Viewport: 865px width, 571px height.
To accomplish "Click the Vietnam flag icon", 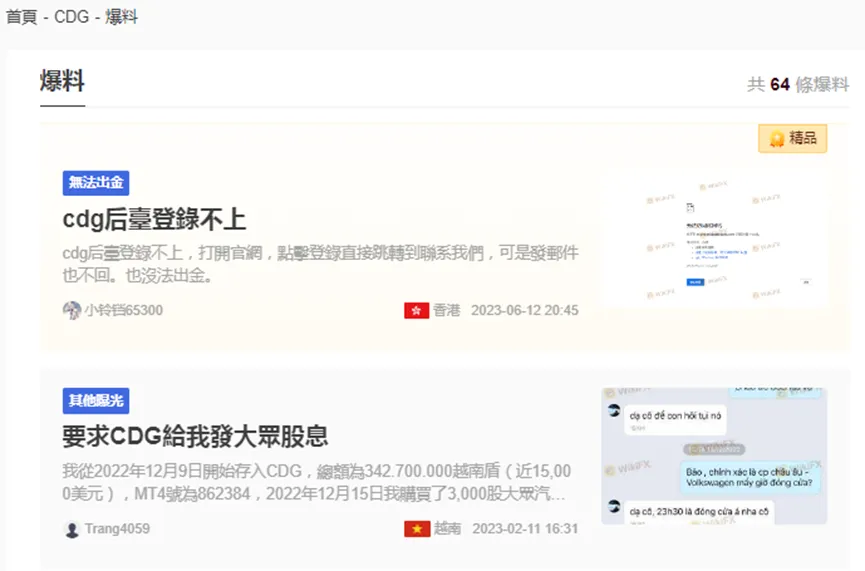I will click(x=417, y=529).
